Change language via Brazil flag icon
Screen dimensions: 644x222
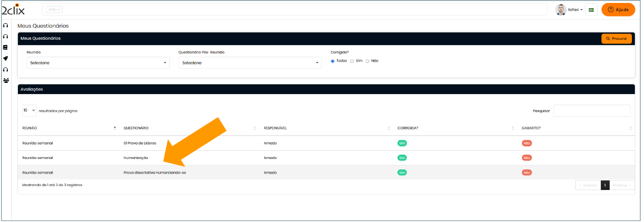(x=591, y=10)
